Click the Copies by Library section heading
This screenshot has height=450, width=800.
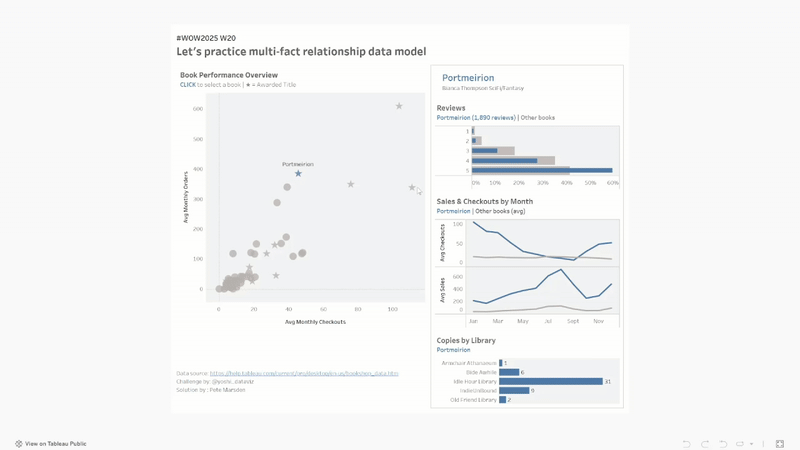coord(466,341)
